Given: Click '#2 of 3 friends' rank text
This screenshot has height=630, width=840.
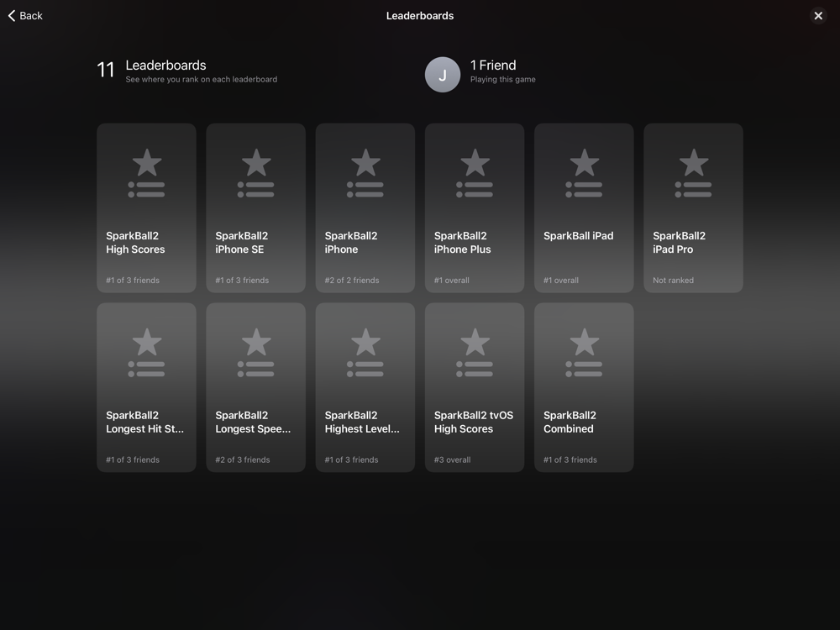Looking at the screenshot, I should (x=243, y=459).
